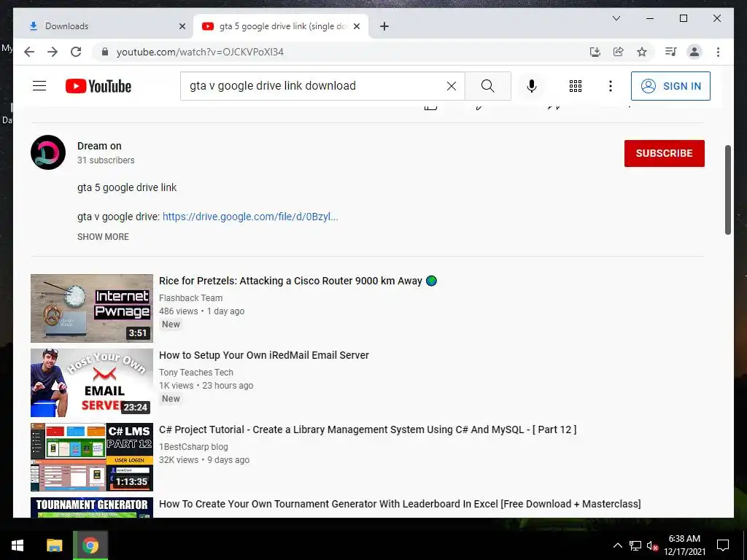Share this page from the address bar

tap(619, 52)
